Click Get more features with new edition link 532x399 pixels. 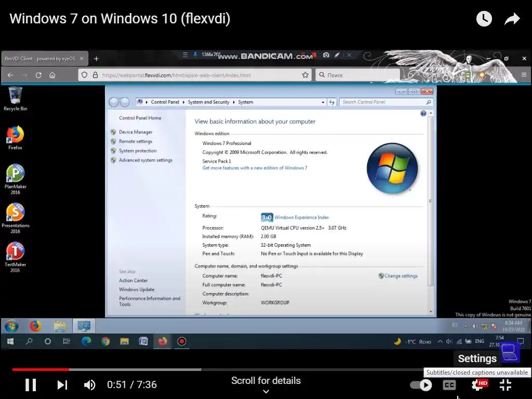(255, 168)
